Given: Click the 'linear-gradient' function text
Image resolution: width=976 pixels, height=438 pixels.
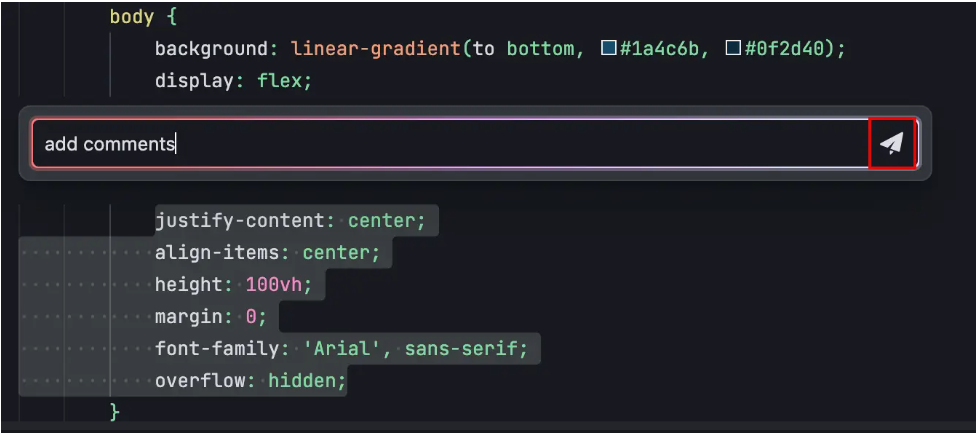Looking at the screenshot, I should [375, 49].
